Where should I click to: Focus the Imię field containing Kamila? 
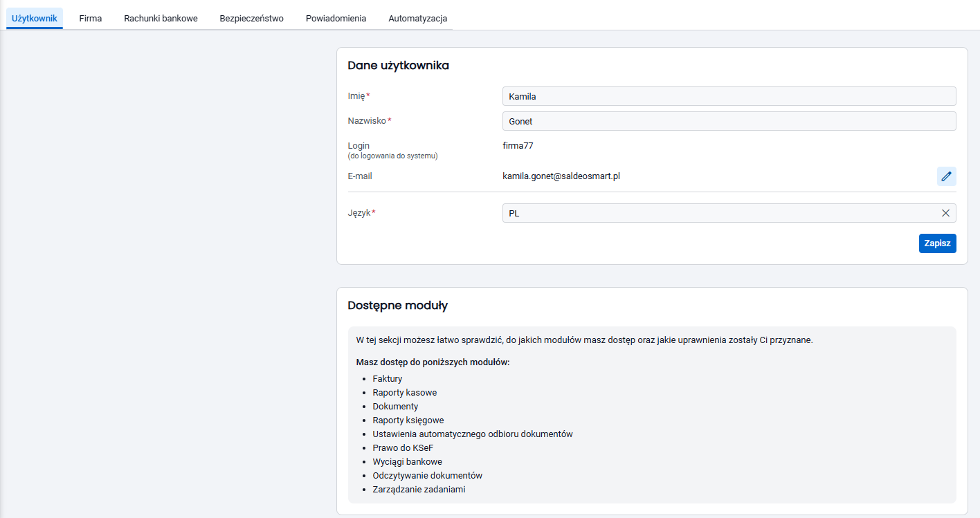point(729,96)
